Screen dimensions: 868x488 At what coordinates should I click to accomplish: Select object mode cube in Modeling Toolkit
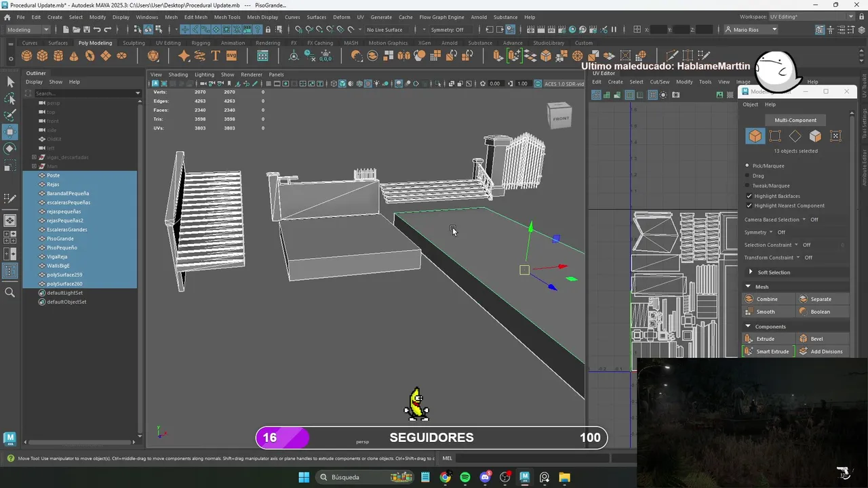pyautogui.click(x=755, y=136)
